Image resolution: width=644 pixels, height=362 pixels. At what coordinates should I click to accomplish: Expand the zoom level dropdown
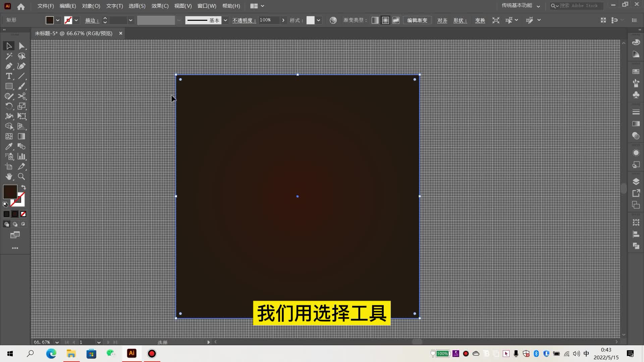tap(57, 342)
